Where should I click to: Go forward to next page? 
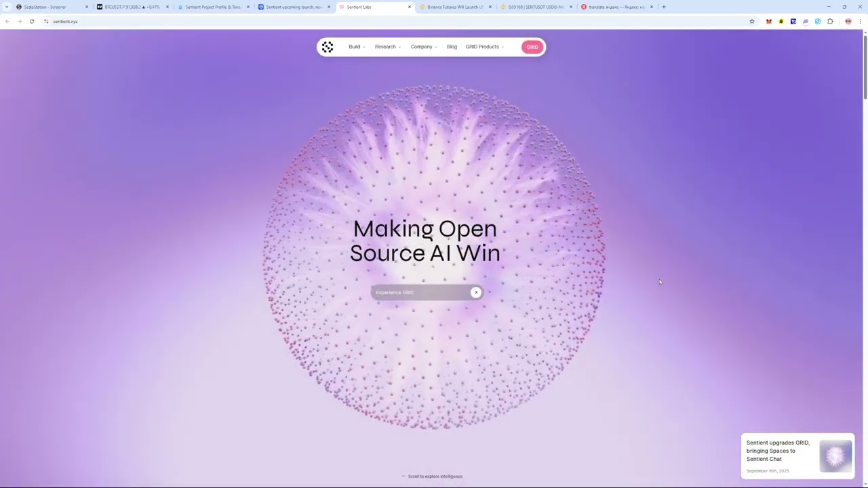[19, 21]
